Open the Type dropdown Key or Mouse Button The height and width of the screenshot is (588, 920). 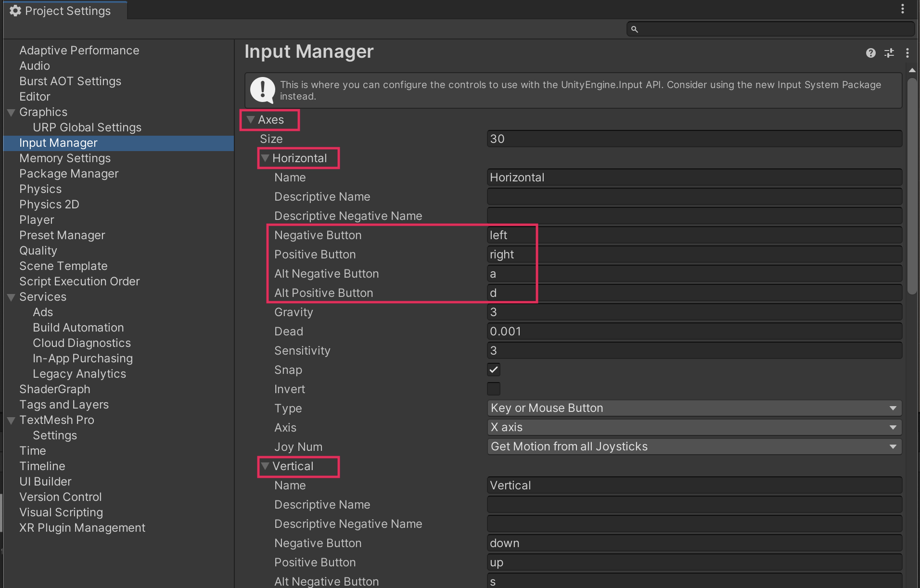[694, 408]
